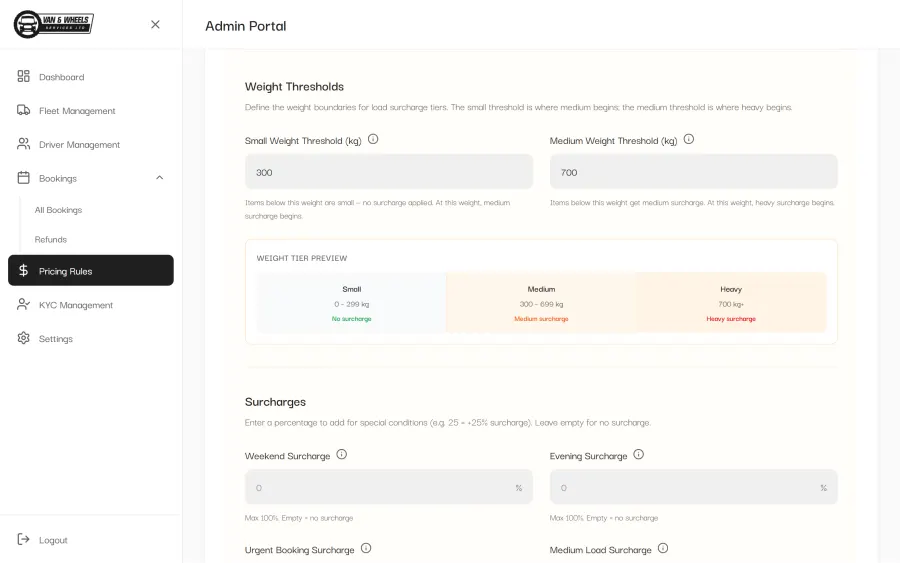This screenshot has height=563, width=900.
Task: Click the Van & Wheels logo
Action: pos(53,24)
